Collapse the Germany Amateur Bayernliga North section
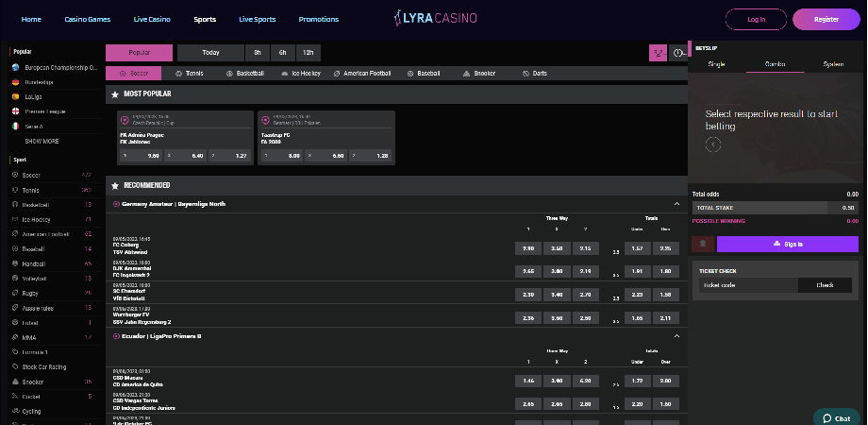This screenshot has width=868, height=425. [676, 203]
